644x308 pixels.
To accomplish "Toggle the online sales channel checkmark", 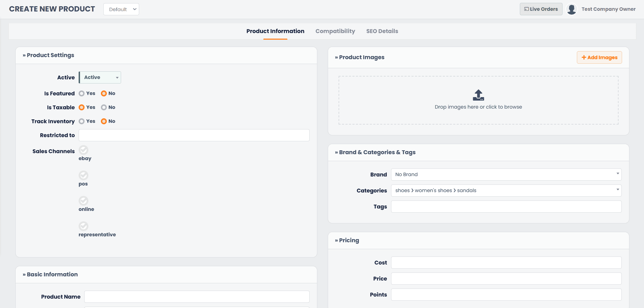I will [84, 201].
